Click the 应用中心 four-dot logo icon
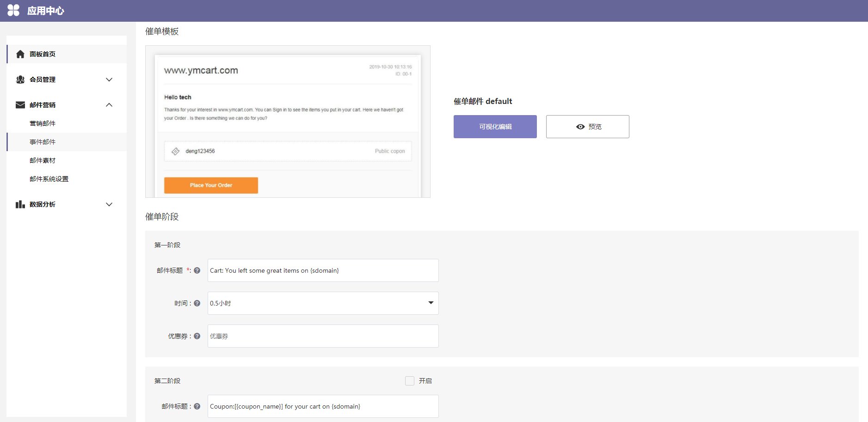Viewport: 868px width, 422px height. coord(13,10)
